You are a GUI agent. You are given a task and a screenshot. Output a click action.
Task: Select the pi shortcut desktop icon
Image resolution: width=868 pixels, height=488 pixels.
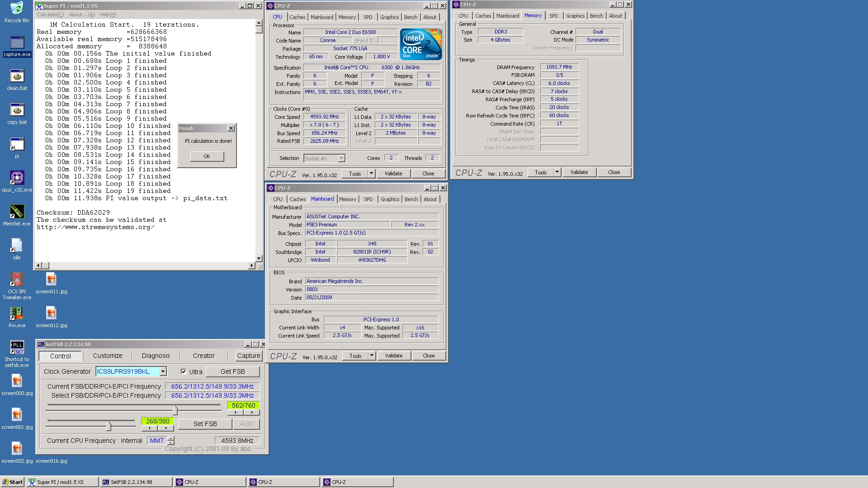[17, 148]
